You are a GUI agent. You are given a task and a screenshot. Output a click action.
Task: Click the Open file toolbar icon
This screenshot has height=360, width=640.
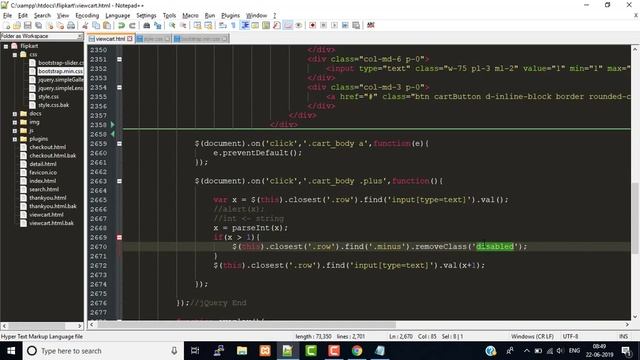click(17, 25)
